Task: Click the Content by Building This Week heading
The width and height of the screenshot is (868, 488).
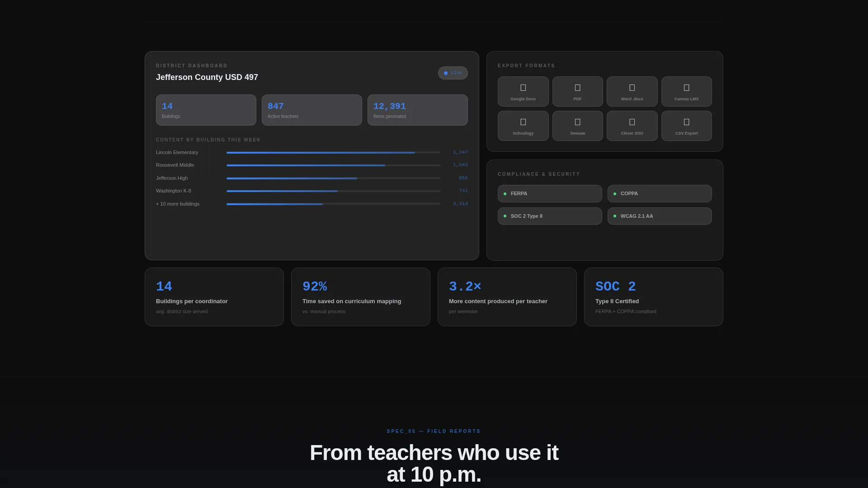Action: (208, 140)
